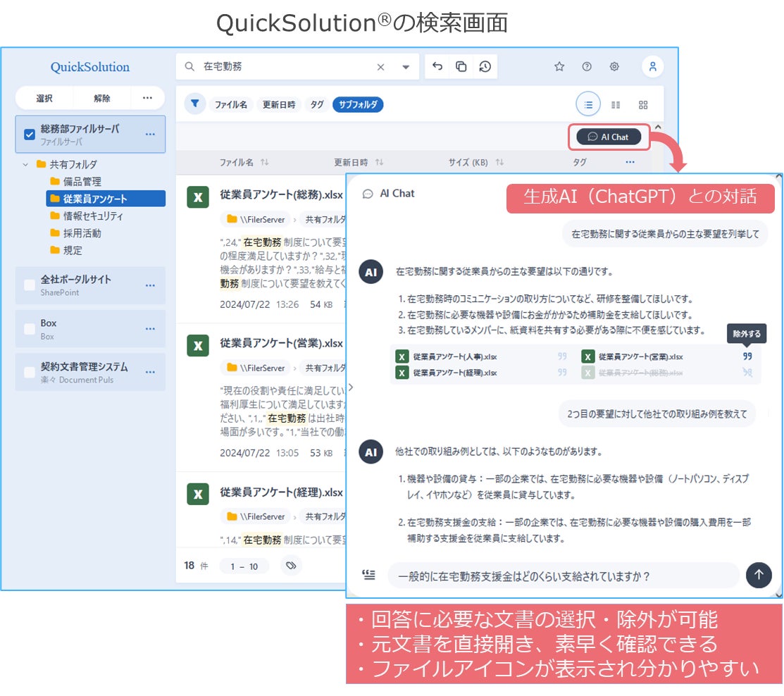784x696 pixels.
Task: Re-include excluded 従業員アンケート(総務).xlsx quote icon
Action: coord(747,373)
